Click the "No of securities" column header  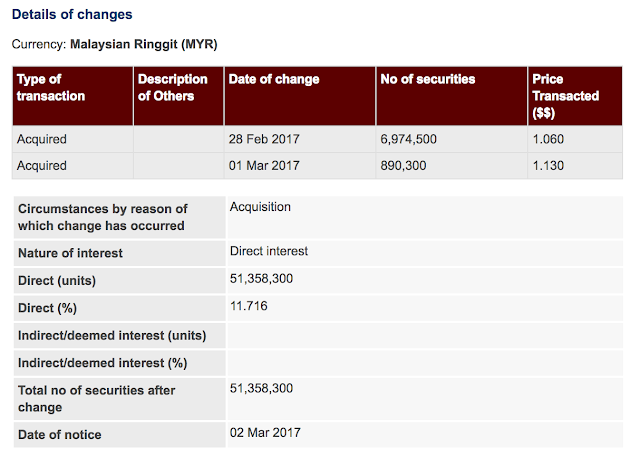(428, 79)
